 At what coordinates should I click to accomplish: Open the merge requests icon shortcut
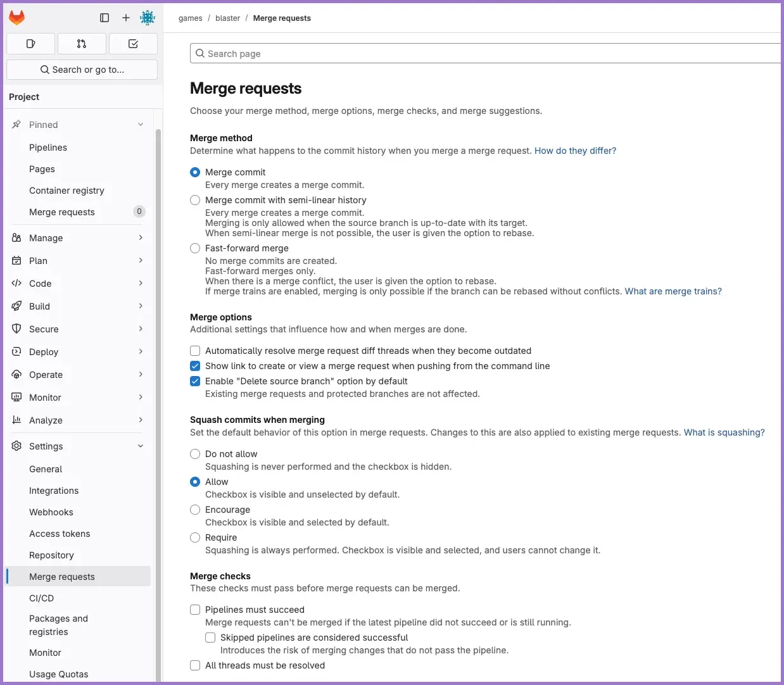82,44
